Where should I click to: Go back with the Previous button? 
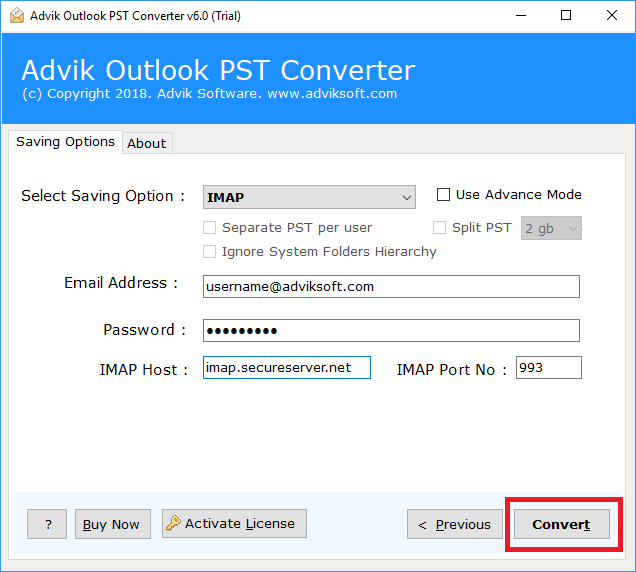pos(455,524)
